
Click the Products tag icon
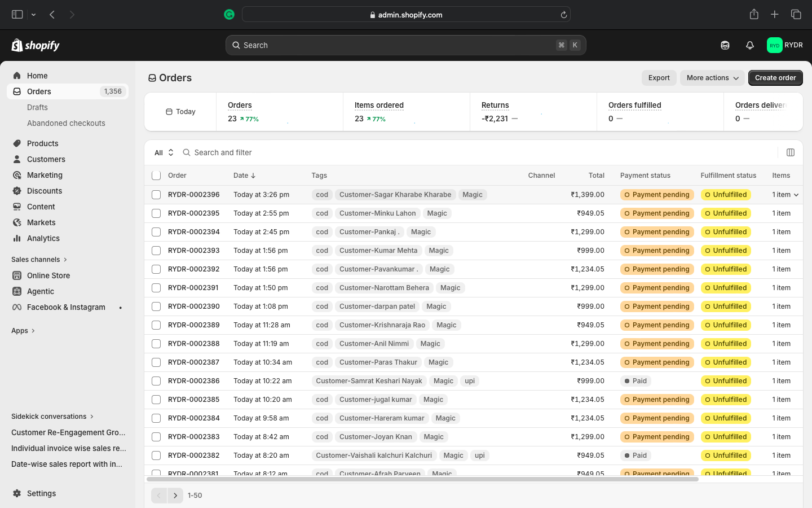tap(17, 143)
